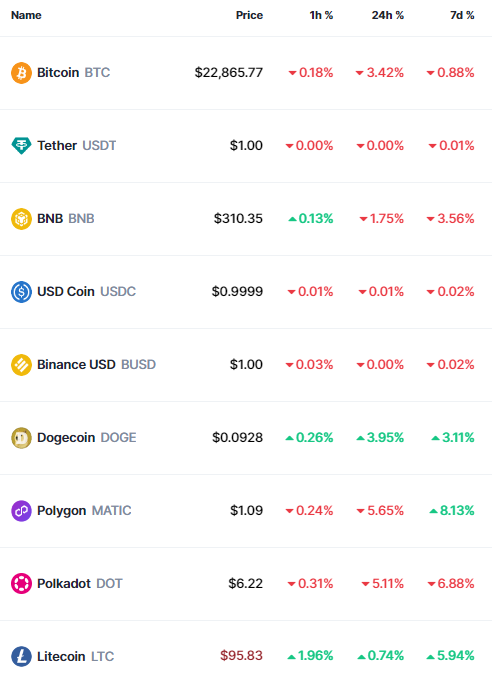
Task: Sort by the 1h % column
Action: click(x=321, y=15)
